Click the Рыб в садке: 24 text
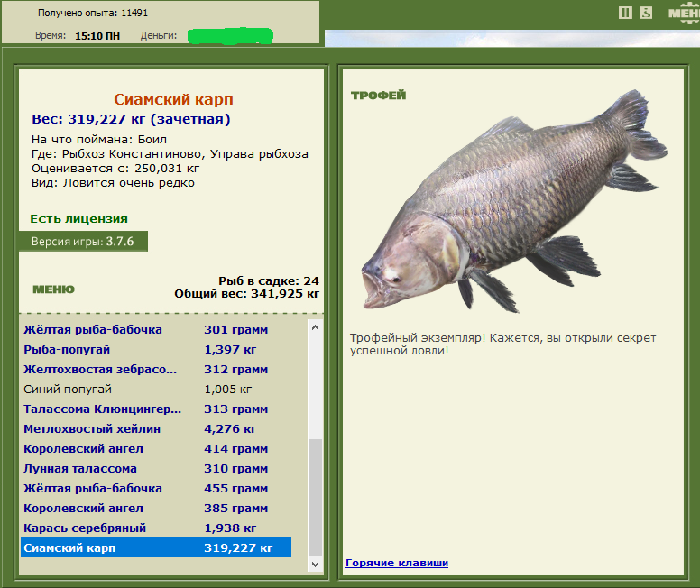 [x=269, y=280]
